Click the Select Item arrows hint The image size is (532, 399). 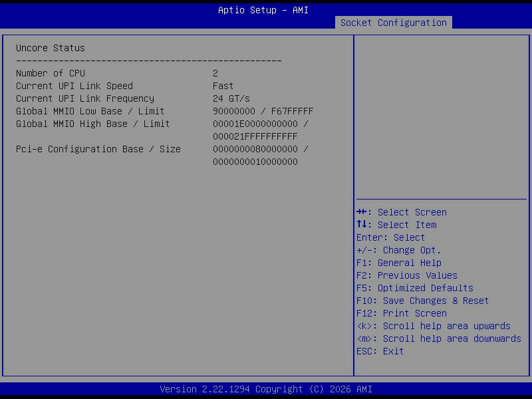(396, 225)
